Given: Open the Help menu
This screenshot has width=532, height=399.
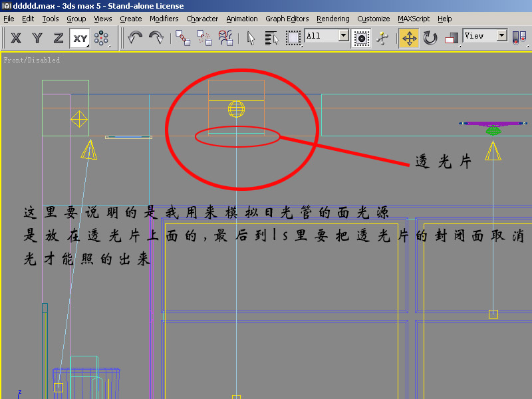Looking at the screenshot, I should (444, 19).
